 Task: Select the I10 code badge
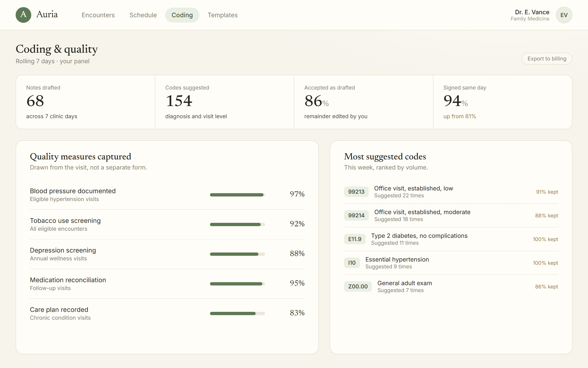point(352,263)
